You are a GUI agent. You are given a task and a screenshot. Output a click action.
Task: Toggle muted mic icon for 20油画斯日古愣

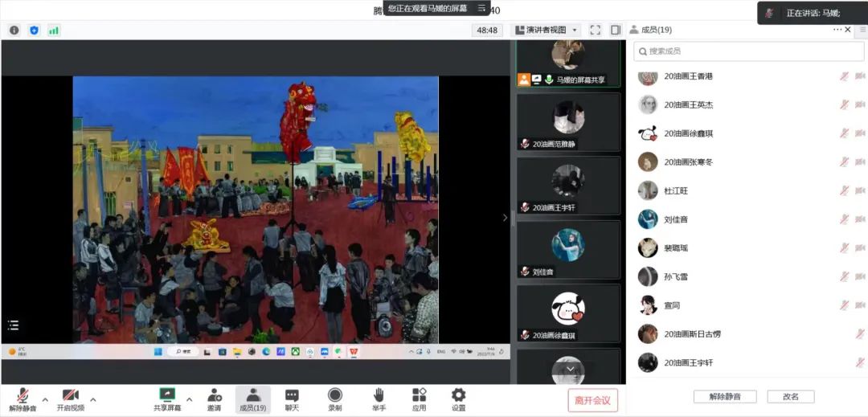click(860, 334)
